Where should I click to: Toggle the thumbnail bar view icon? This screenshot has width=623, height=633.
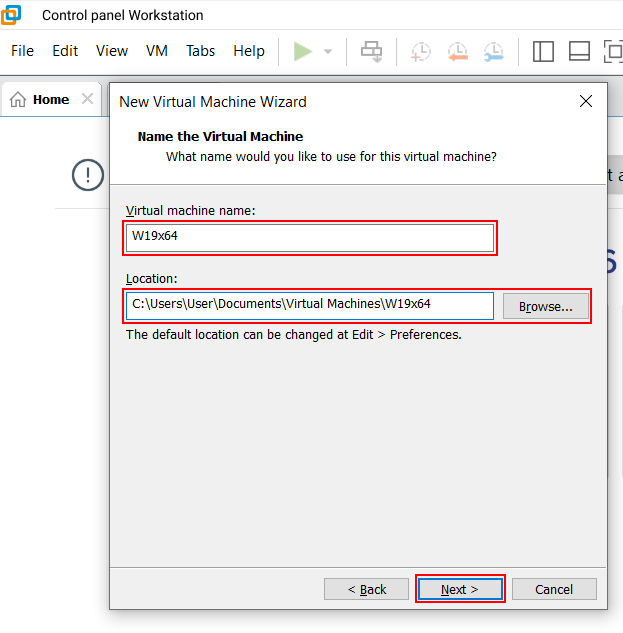pos(579,52)
